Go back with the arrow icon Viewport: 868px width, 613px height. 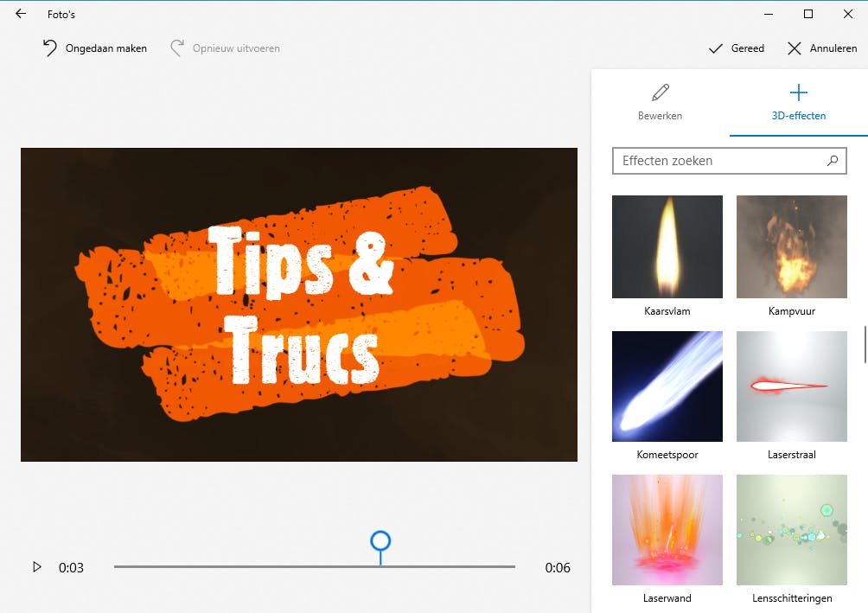[21, 14]
